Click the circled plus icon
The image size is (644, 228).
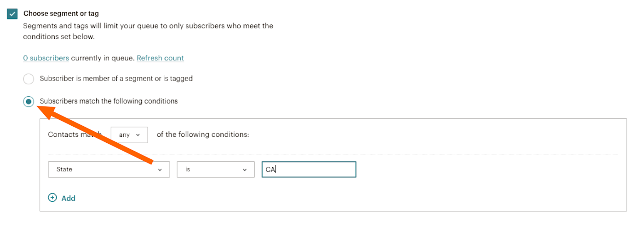(53, 198)
